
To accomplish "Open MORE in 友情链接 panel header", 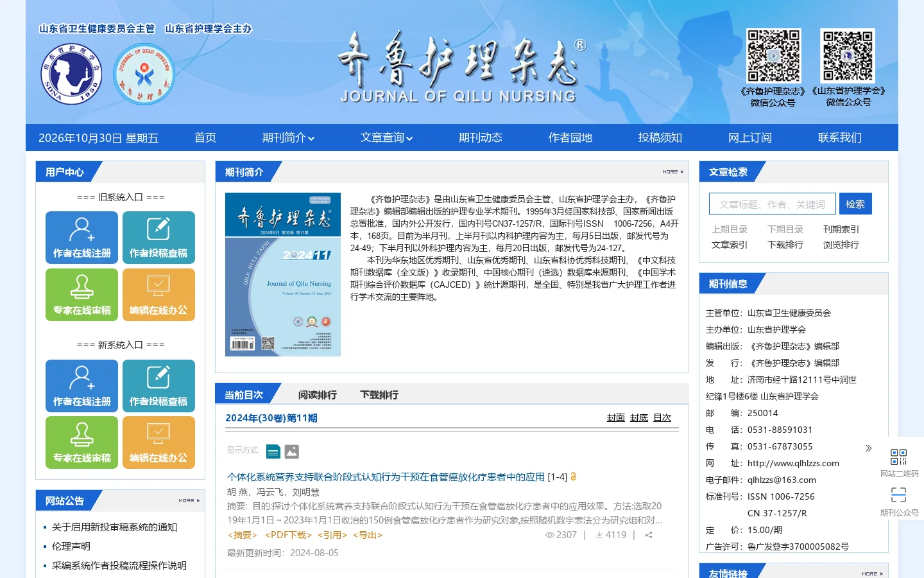I will (873, 574).
